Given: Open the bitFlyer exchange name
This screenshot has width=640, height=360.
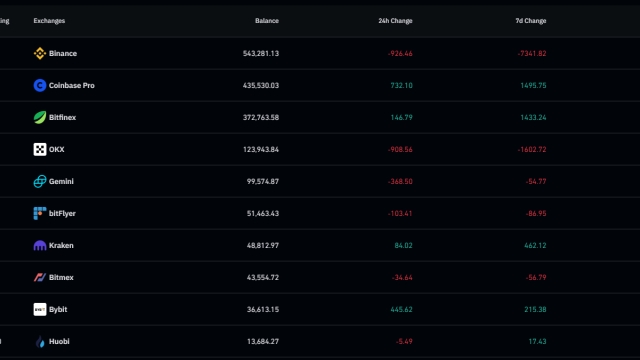Looking at the screenshot, I should tap(62, 213).
